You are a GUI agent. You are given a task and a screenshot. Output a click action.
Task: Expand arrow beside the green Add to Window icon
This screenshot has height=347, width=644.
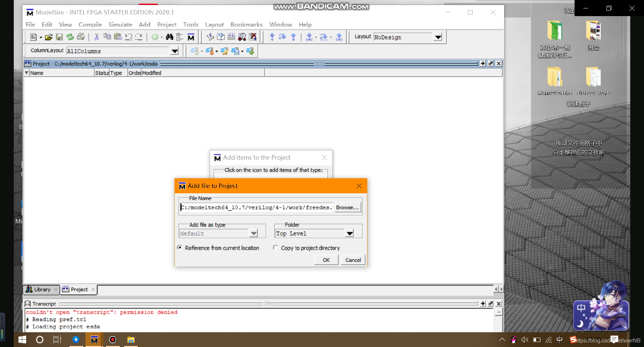[162, 37]
